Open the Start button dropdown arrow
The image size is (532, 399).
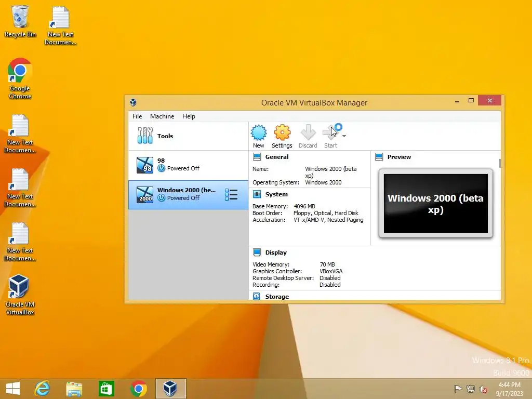click(x=344, y=136)
